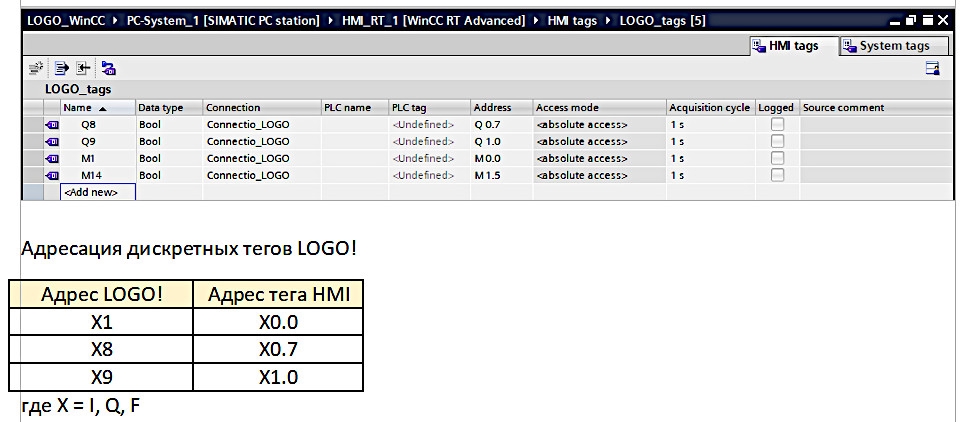Screen dimensions: 960x422
Task: Select the tag icon of row Q8
Action: (x=53, y=125)
